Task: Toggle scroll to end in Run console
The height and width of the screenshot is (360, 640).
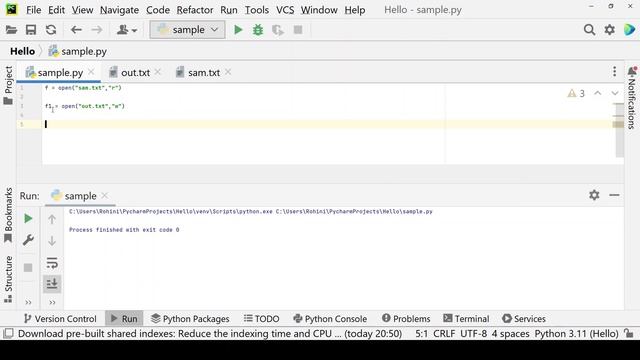Action: tap(52, 283)
